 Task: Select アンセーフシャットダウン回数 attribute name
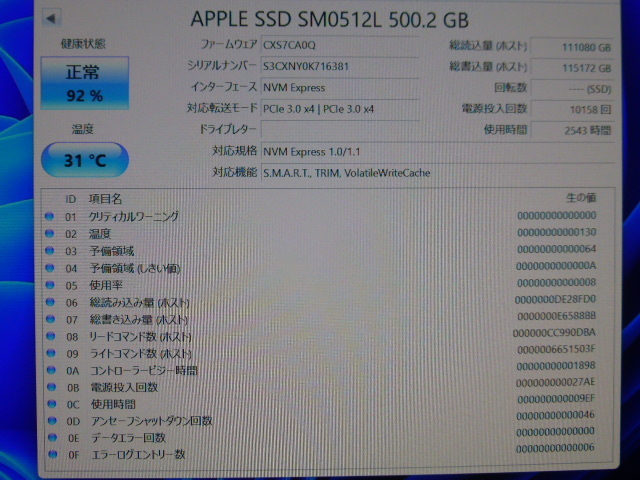(151, 421)
